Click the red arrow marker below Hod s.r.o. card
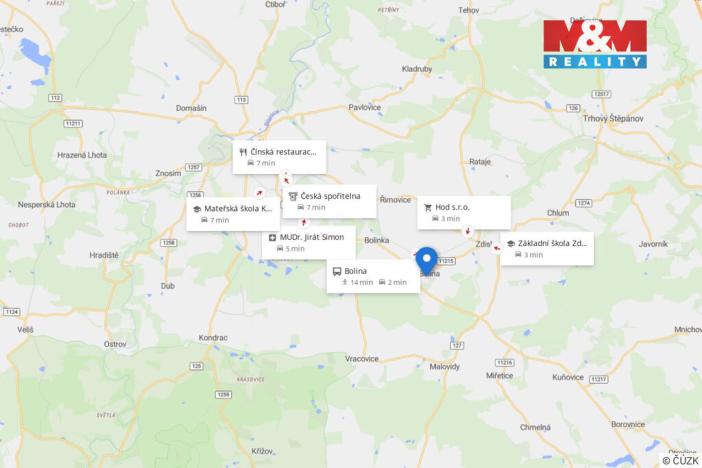Viewport: 702px width, 468px height. pos(468,231)
